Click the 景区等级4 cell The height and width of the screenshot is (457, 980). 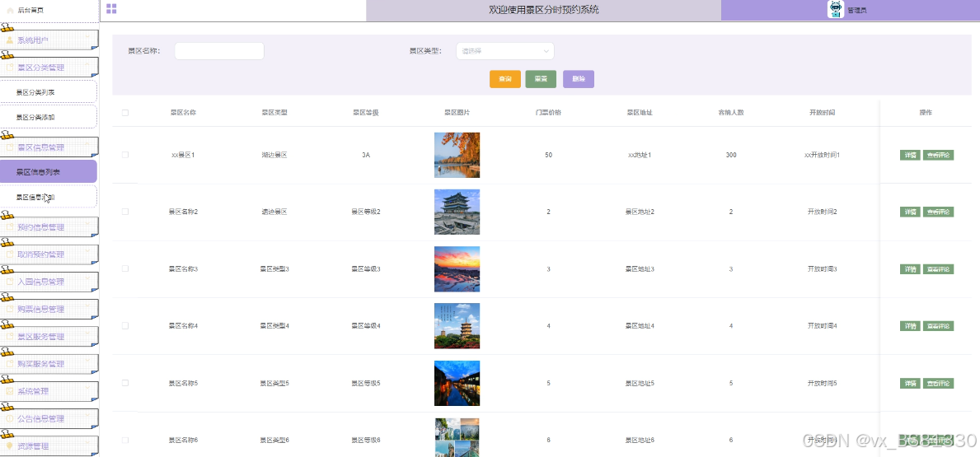(366, 326)
